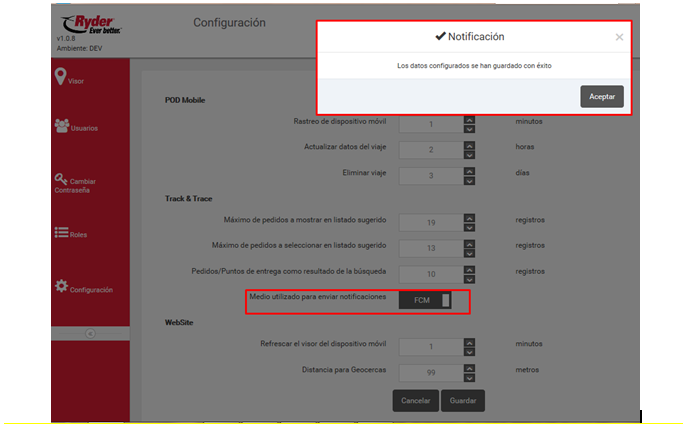Increase Rastreo de dispositivo móvil value

[x=469, y=119]
